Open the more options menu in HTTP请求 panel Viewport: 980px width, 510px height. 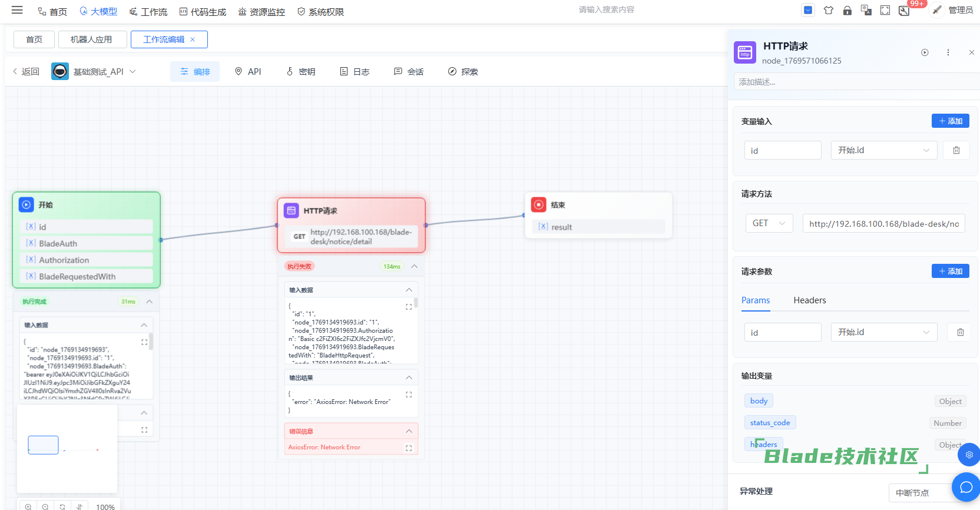pyautogui.click(x=948, y=52)
